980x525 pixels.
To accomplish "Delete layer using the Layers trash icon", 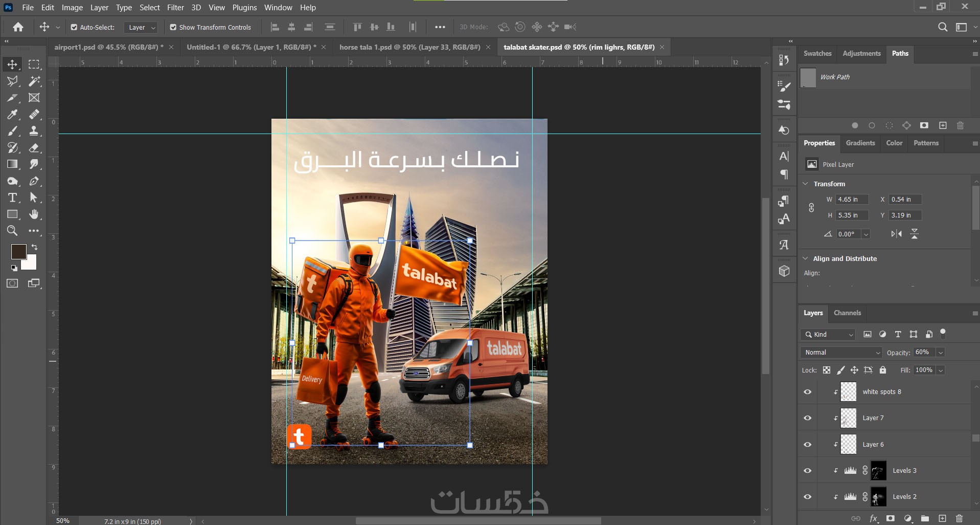I will pyautogui.click(x=959, y=518).
